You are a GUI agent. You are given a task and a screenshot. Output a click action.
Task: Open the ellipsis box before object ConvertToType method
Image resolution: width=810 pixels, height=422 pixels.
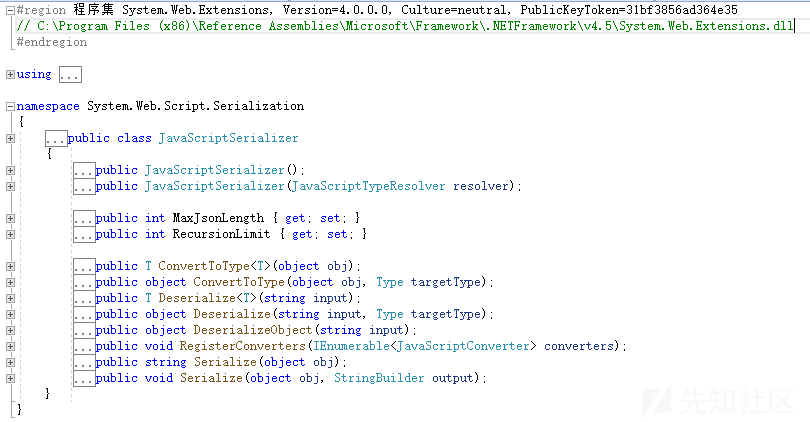(84, 283)
